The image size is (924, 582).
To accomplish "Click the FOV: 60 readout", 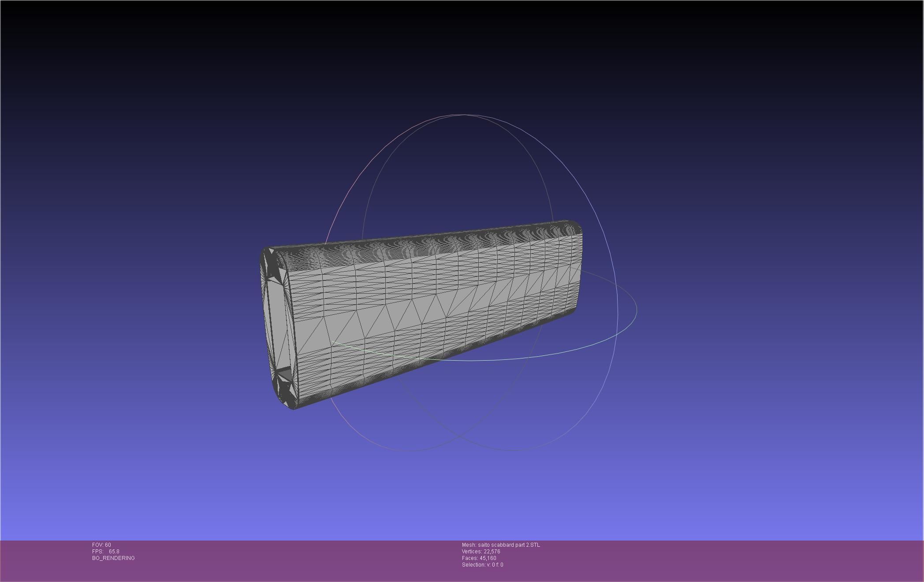I will tap(101, 545).
